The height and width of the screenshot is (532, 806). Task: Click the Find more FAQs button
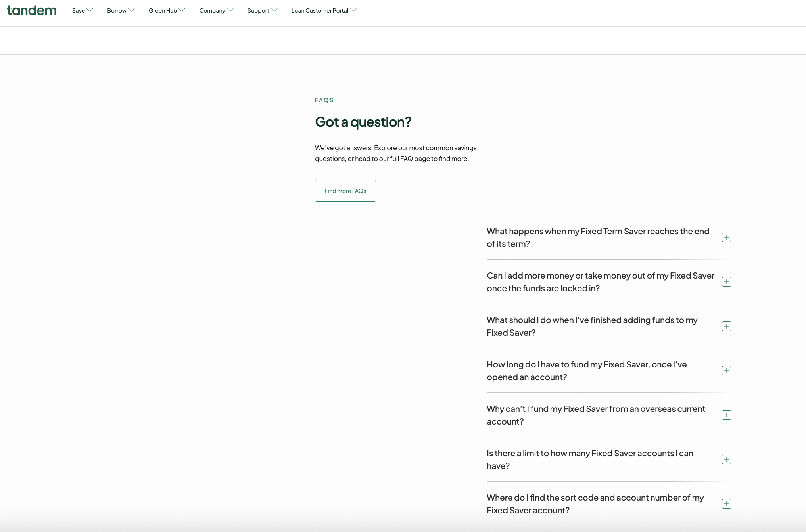tap(345, 191)
